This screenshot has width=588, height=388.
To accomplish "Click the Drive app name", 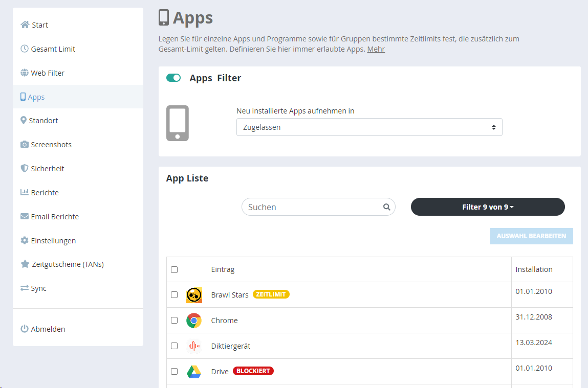I will pyautogui.click(x=220, y=372).
